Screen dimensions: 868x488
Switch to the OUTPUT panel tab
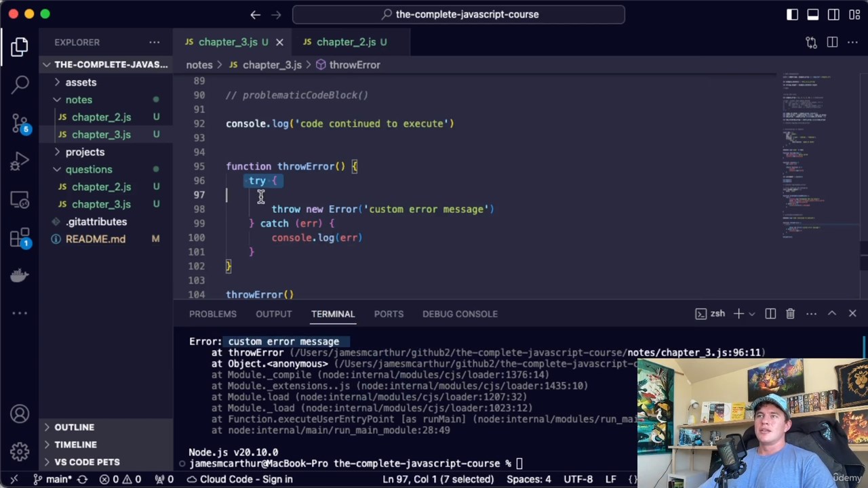click(273, 314)
